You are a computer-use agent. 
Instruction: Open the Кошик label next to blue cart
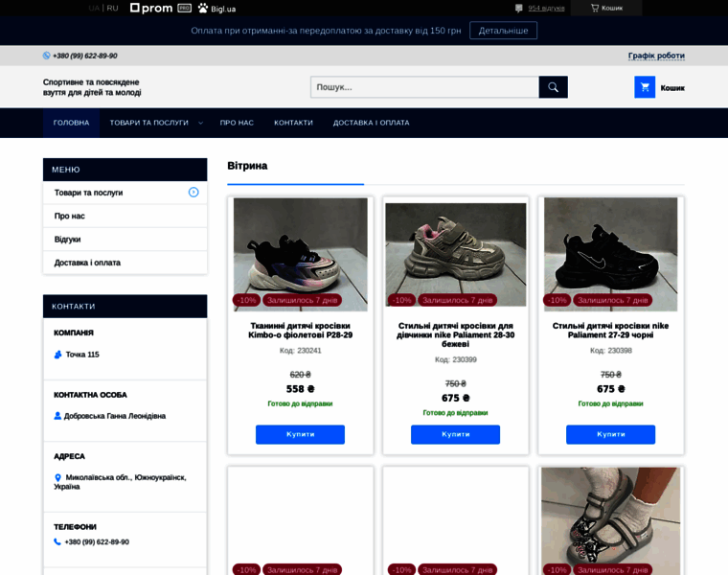(672, 88)
